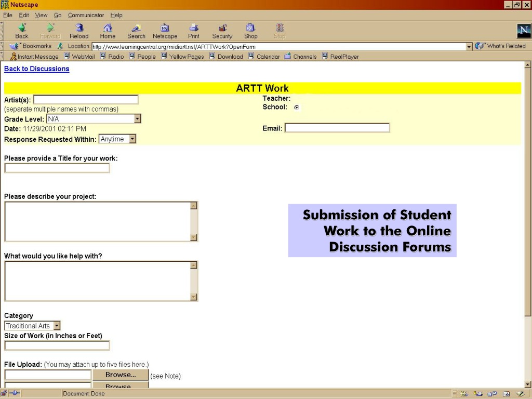532x399 pixels.
Task: Click the first File Upload path field
Action: [x=48, y=375]
